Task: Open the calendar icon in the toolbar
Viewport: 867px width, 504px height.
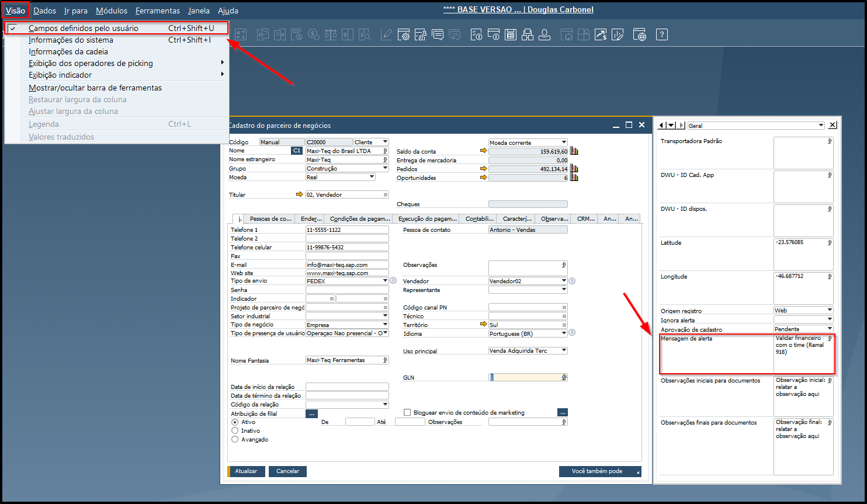Action: [510, 34]
